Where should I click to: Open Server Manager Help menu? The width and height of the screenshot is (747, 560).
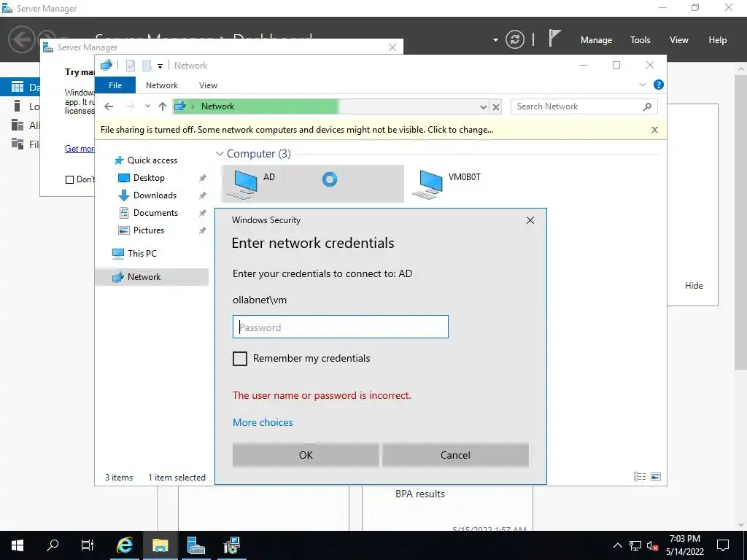(x=718, y=40)
